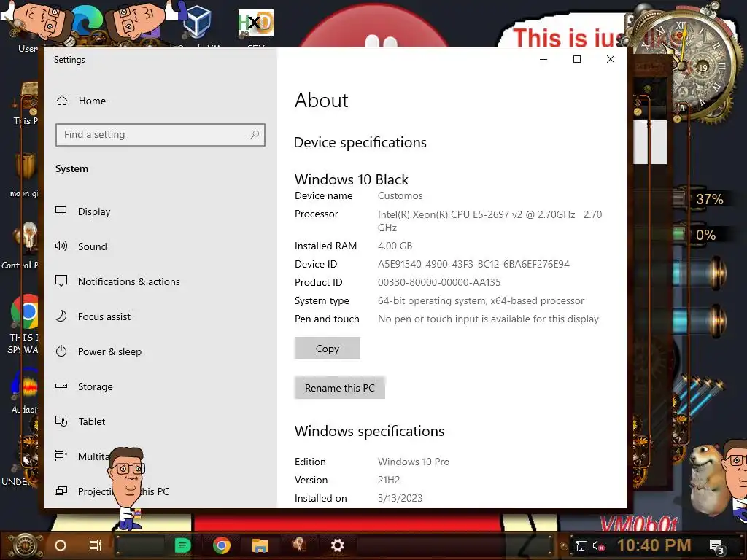Viewport: 747px width, 560px height.
Task: Click installed on date 3/13/2023
Action: [x=400, y=498]
